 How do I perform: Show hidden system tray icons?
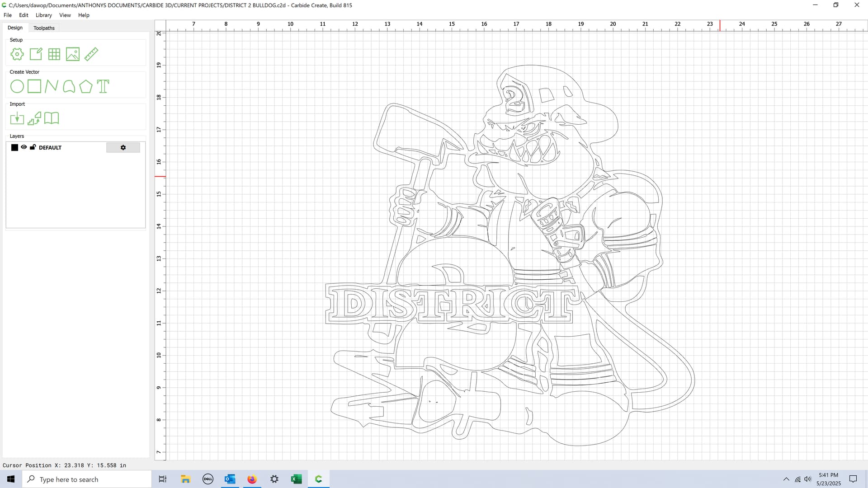pos(786,479)
